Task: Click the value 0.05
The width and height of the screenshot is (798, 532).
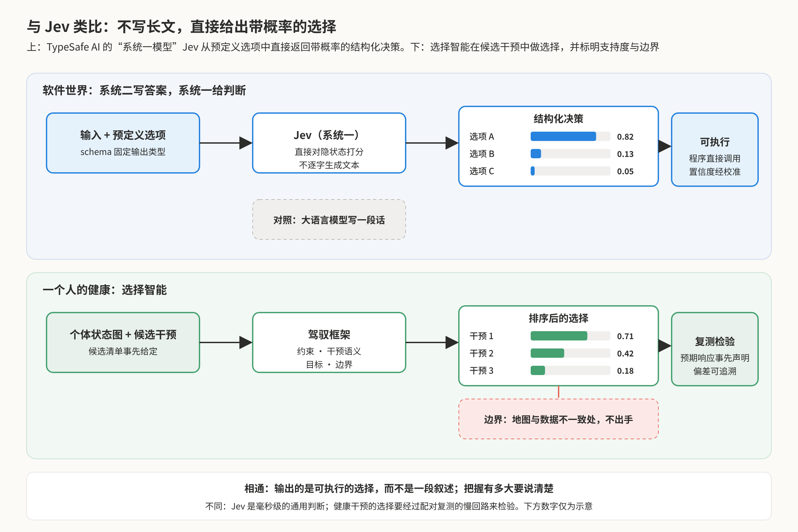Action: click(625, 171)
